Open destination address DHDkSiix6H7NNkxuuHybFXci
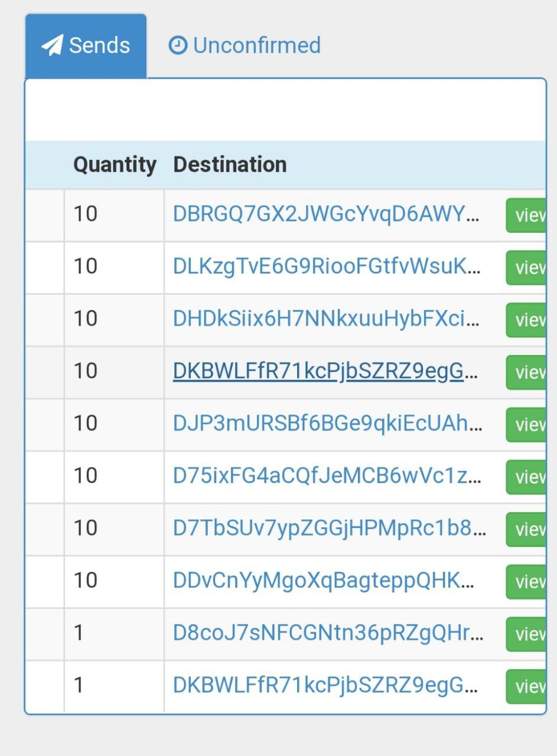The image size is (557, 756). pyautogui.click(x=327, y=319)
